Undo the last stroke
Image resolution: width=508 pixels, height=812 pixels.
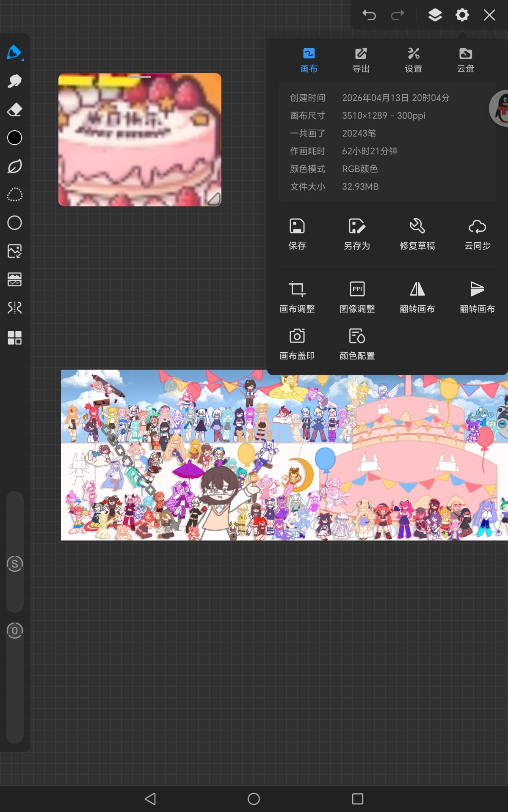pos(369,15)
